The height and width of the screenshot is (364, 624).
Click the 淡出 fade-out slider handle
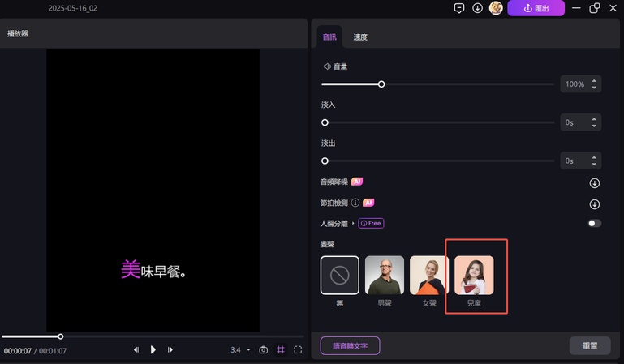point(325,161)
